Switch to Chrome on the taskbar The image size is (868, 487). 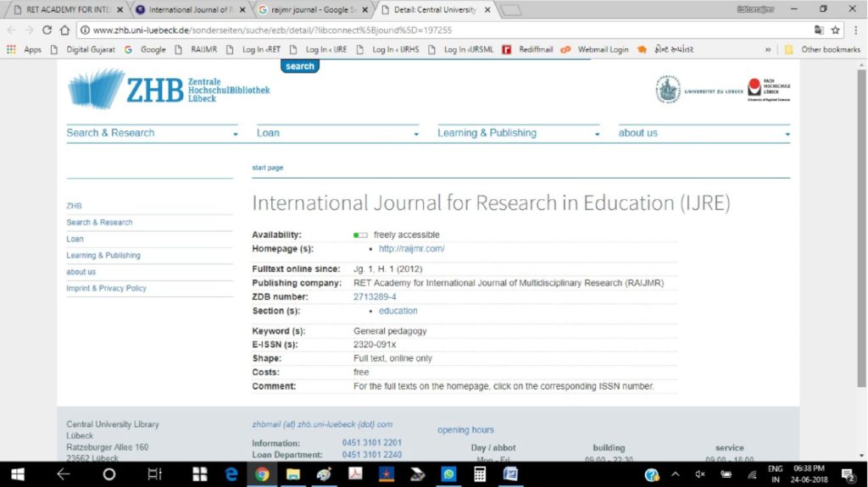click(x=262, y=474)
